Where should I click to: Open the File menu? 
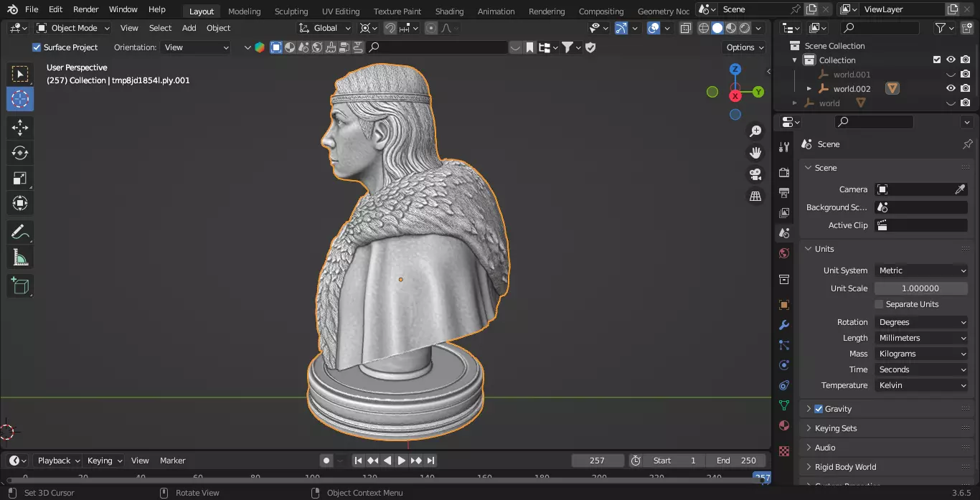click(x=32, y=10)
